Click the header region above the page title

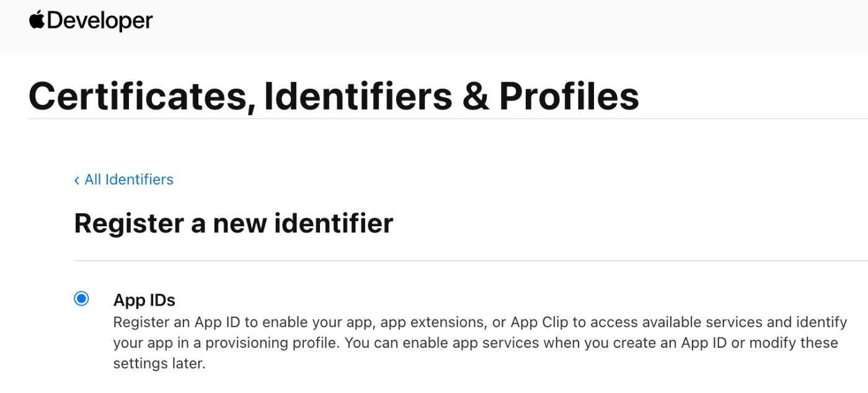(434, 27)
